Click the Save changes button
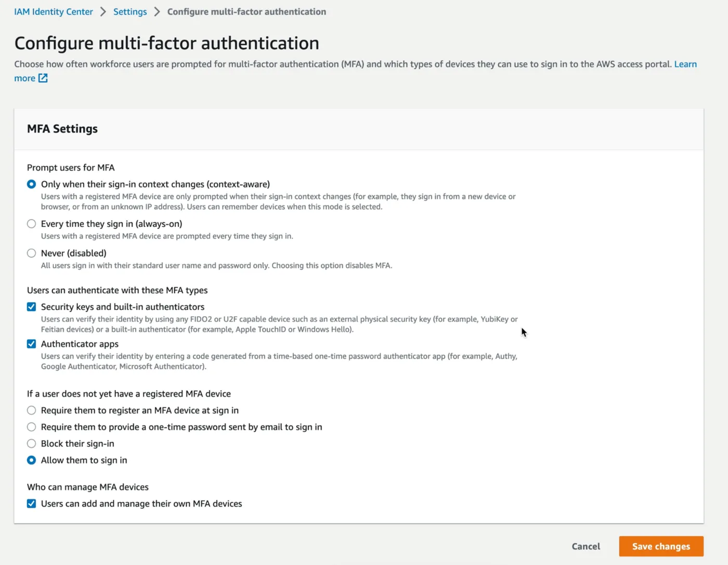 [x=661, y=546]
